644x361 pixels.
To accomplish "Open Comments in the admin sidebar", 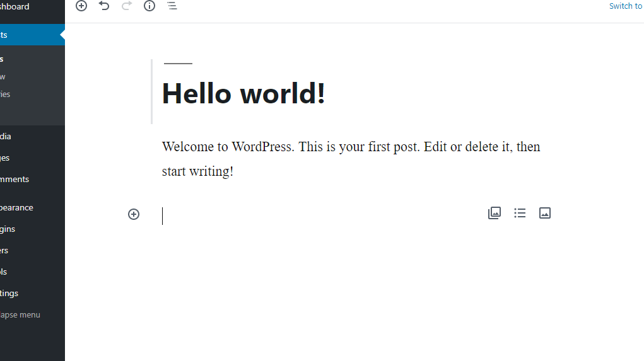I will 15,180.
